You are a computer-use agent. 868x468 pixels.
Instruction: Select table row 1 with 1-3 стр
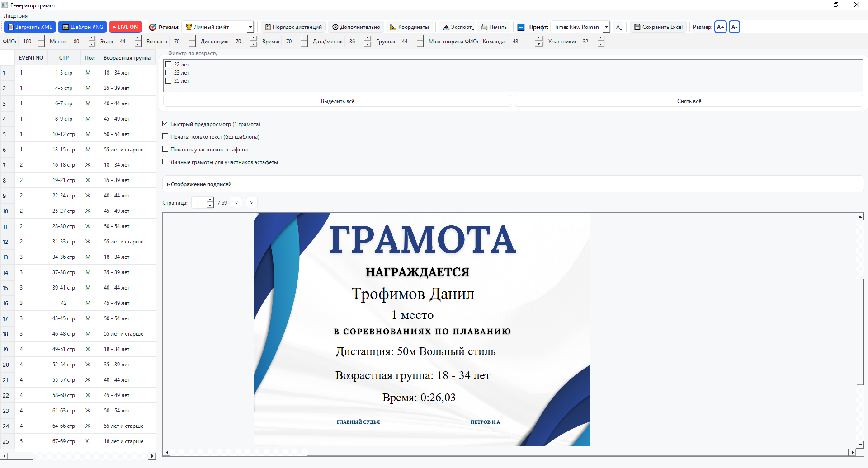(64, 73)
